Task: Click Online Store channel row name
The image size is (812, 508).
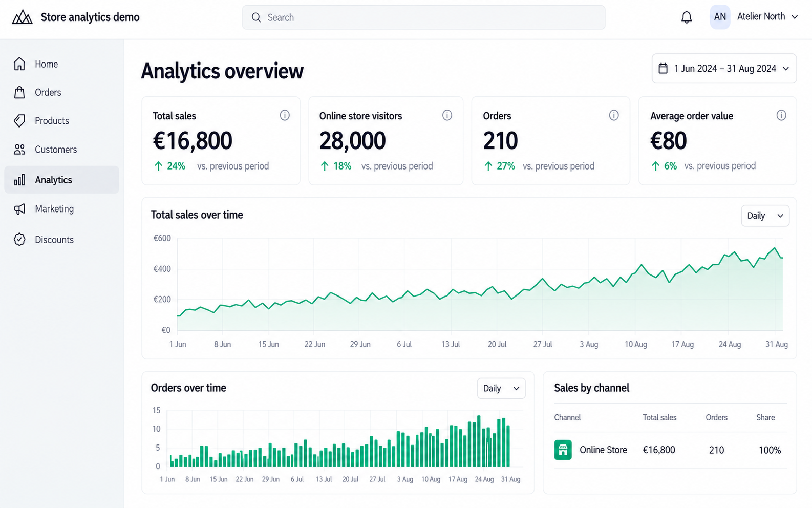Action: [x=603, y=450]
